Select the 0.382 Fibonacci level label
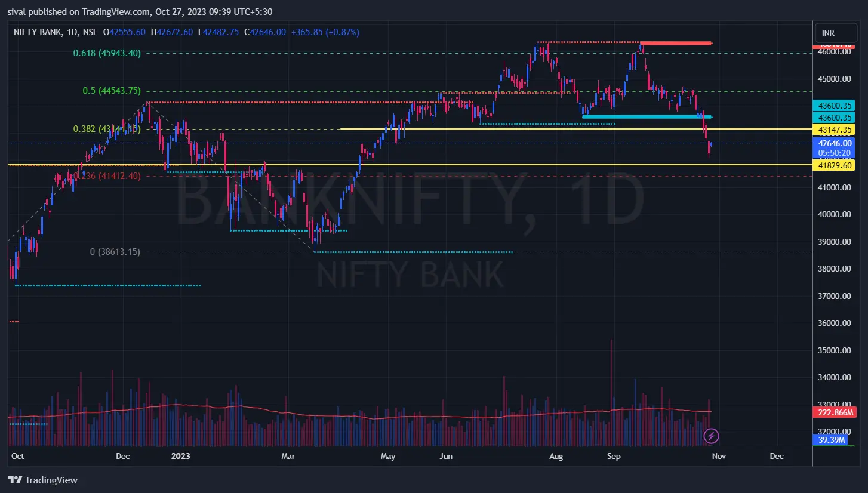This screenshot has width=868, height=493. pos(107,129)
